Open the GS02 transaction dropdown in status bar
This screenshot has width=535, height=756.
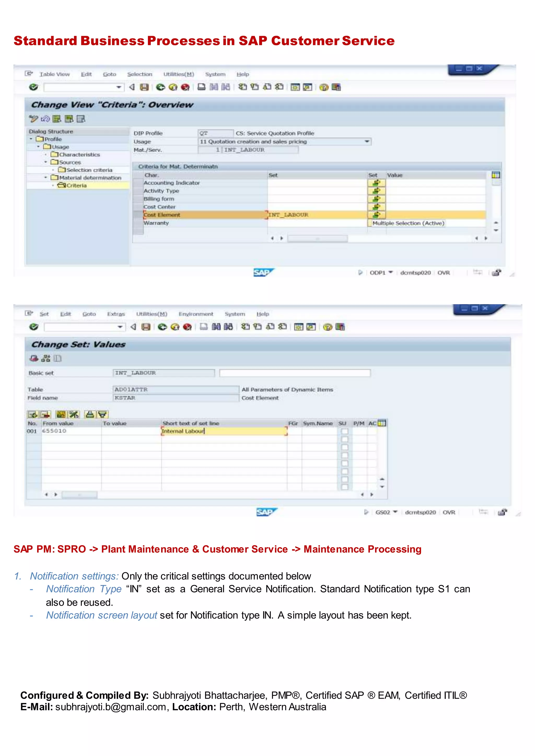(x=395, y=512)
